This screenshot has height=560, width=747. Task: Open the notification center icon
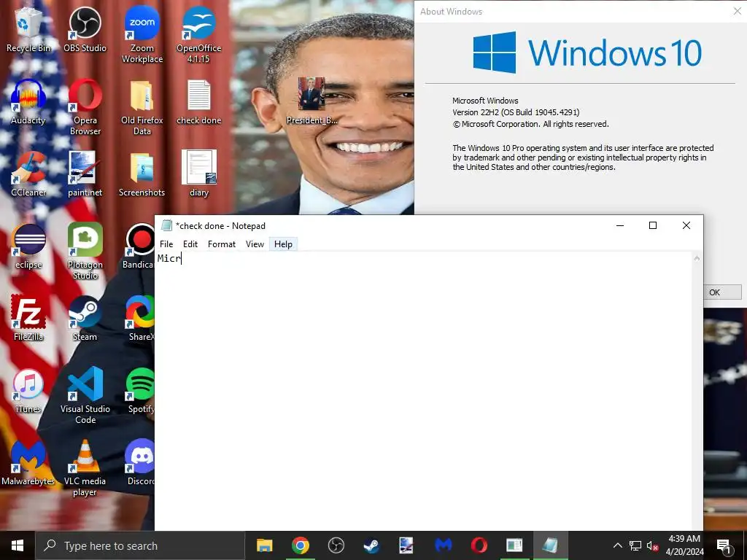point(724,545)
